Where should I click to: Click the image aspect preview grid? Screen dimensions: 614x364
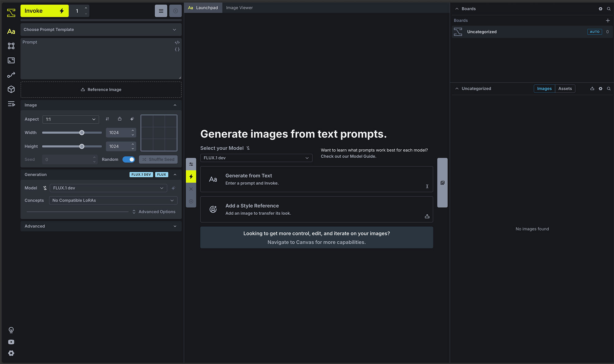159,133
